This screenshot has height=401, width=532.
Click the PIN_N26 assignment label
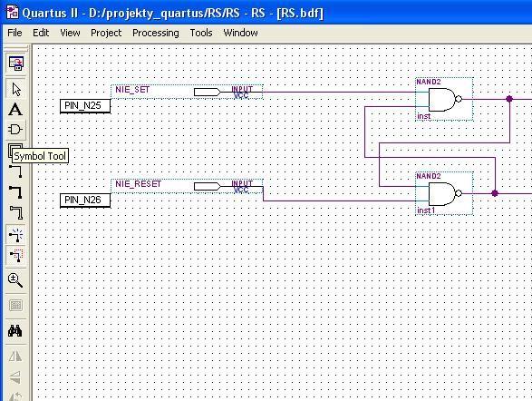[85, 200]
